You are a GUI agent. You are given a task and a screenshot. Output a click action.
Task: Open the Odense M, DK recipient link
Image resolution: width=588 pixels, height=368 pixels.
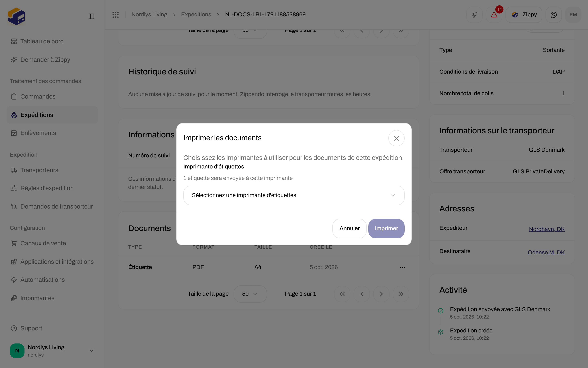click(546, 252)
